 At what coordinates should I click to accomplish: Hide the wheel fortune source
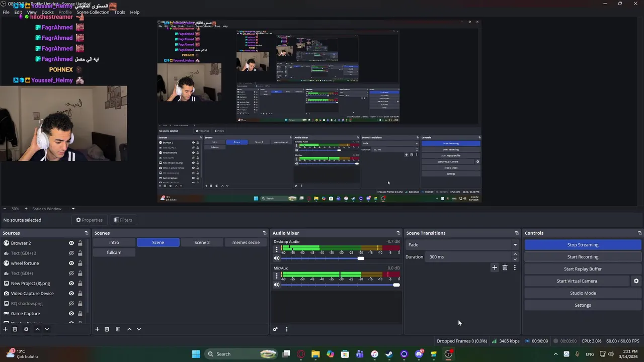coord(71,263)
